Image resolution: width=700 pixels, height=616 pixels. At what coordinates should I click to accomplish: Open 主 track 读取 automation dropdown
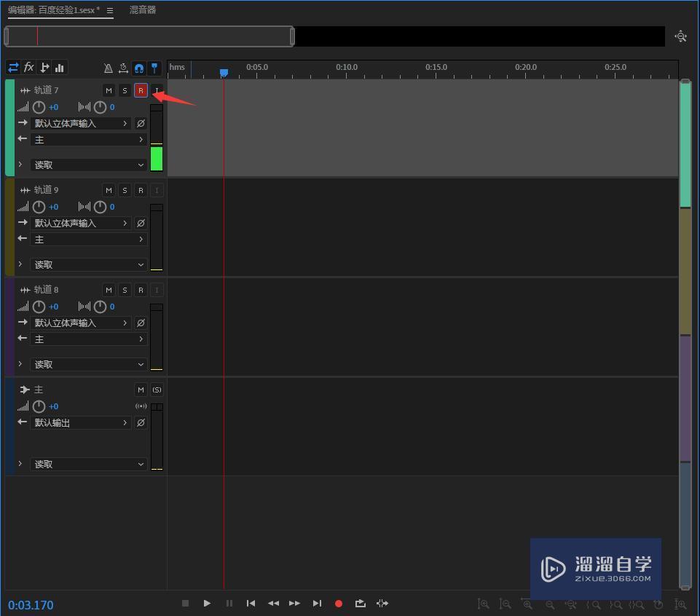click(x=89, y=465)
